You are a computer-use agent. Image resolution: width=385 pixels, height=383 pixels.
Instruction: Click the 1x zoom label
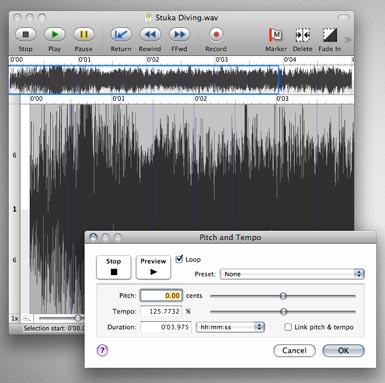tap(15, 318)
